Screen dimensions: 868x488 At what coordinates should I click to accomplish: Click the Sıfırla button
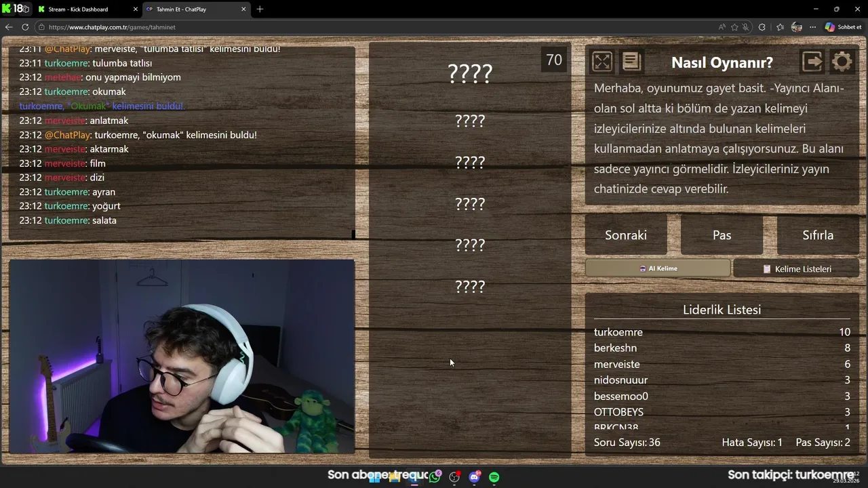[x=818, y=235]
